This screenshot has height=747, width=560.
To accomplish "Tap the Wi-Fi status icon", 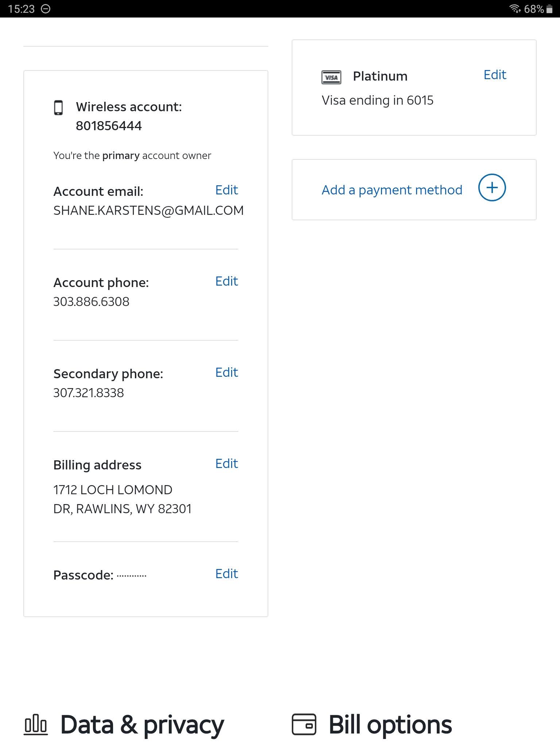I will pos(515,8).
